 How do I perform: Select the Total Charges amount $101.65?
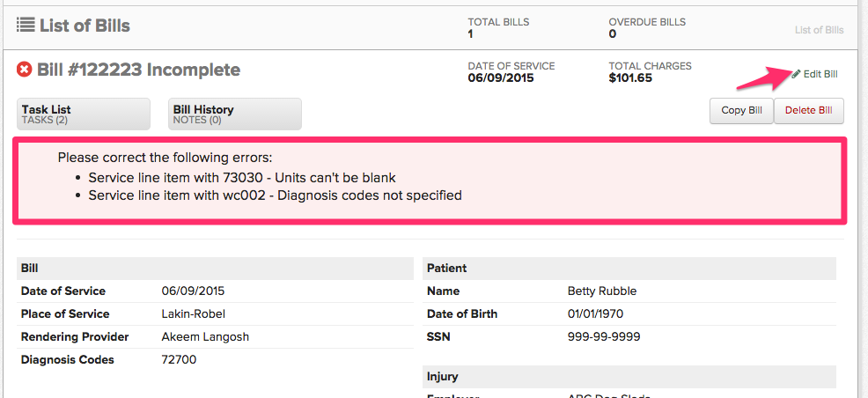(630, 78)
